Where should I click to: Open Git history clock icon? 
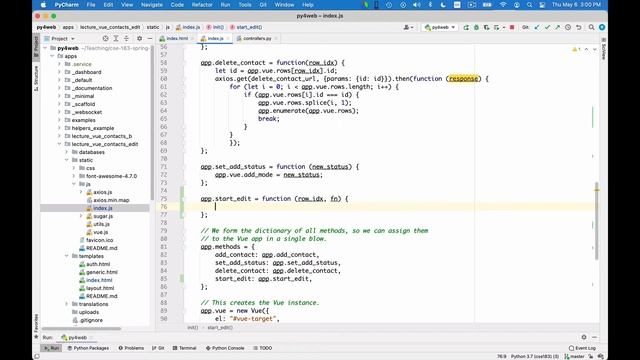click(x=568, y=27)
